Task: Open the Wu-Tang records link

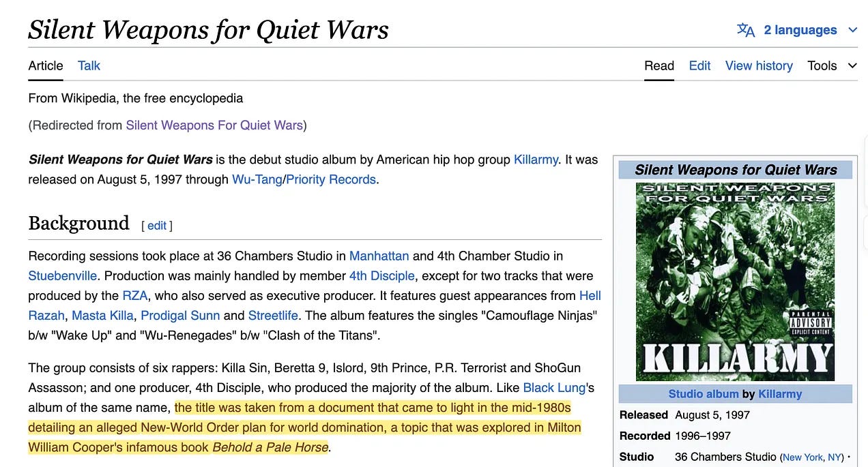Action: point(257,179)
